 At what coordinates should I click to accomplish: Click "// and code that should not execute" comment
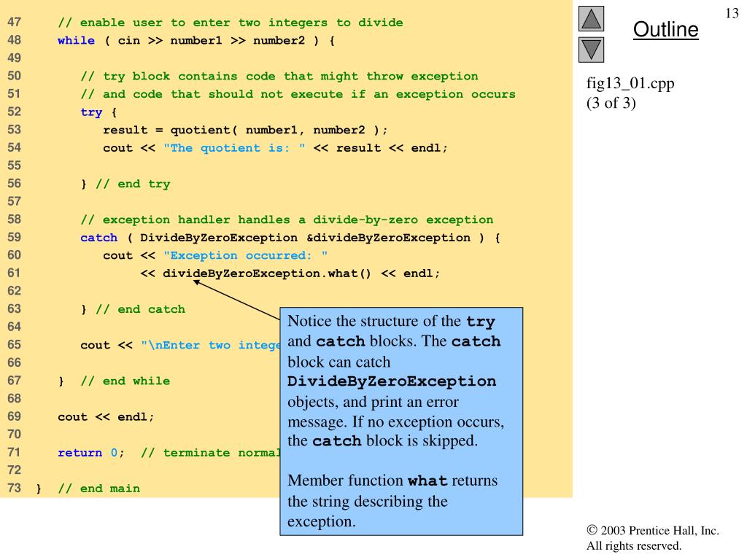click(x=298, y=94)
